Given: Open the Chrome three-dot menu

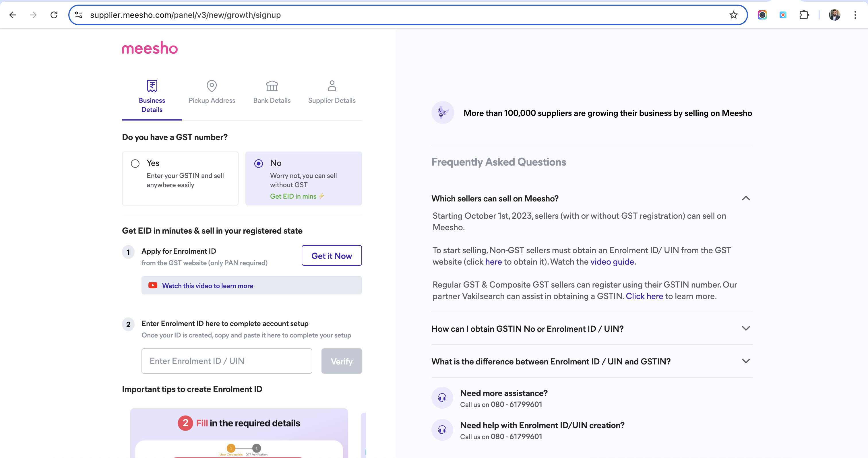Looking at the screenshot, I should 855,15.
